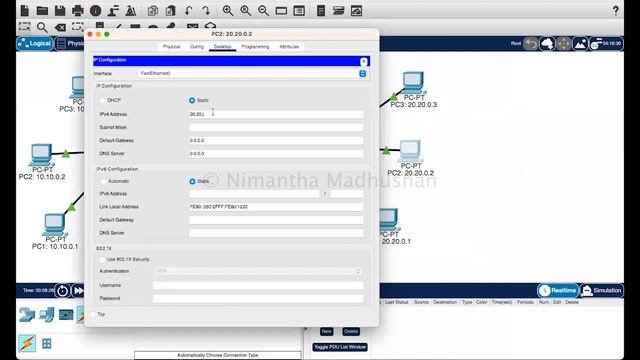Viewport: 640px width, 360px height.
Task: Click the IPv4 Default Gateway field
Action: click(276, 140)
